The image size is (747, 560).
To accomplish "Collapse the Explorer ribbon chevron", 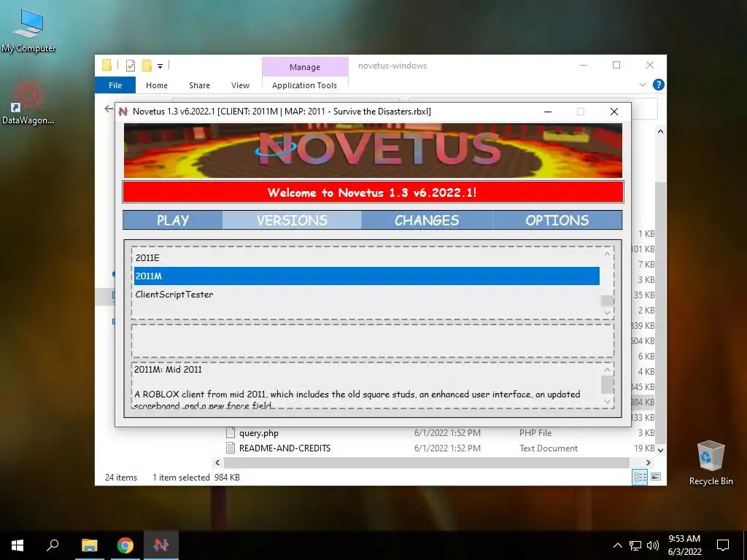I will click(x=643, y=85).
